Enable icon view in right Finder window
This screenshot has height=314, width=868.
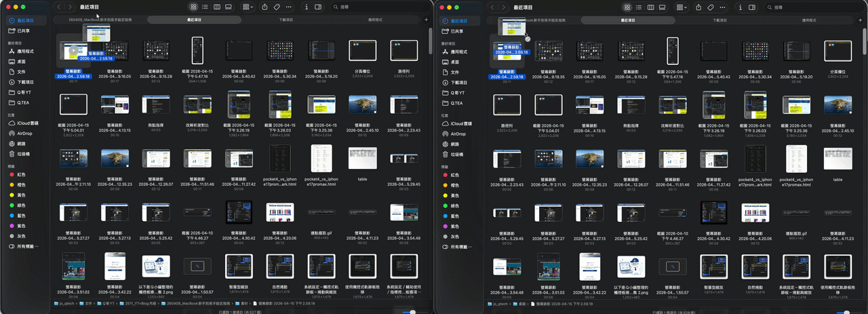click(x=627, y=7)
